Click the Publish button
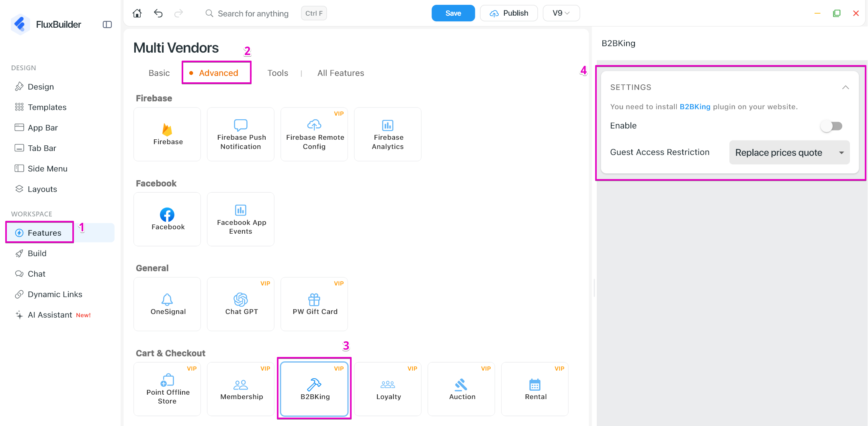 (509, 13)
